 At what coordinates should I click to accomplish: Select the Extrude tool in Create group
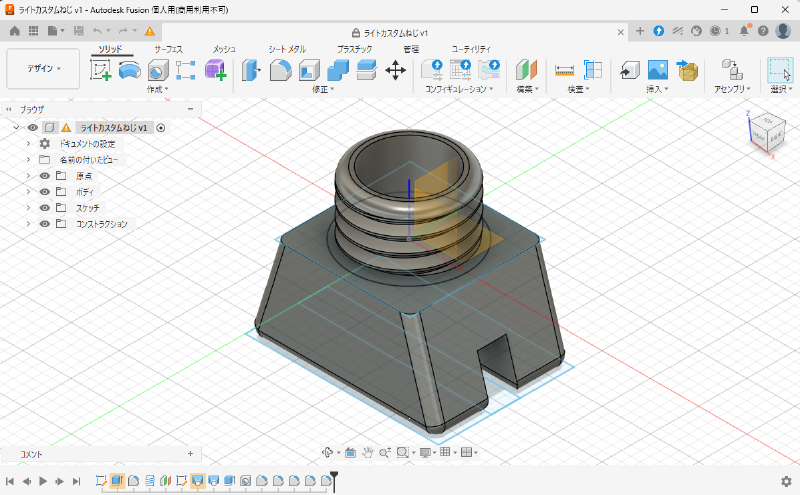(x=130, y=70)
